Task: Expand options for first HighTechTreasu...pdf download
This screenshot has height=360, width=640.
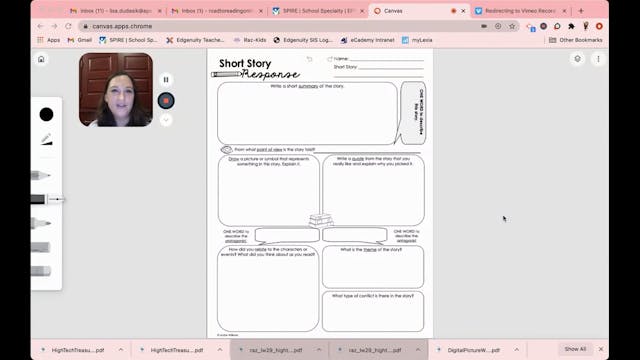Action: click(121, 350)
